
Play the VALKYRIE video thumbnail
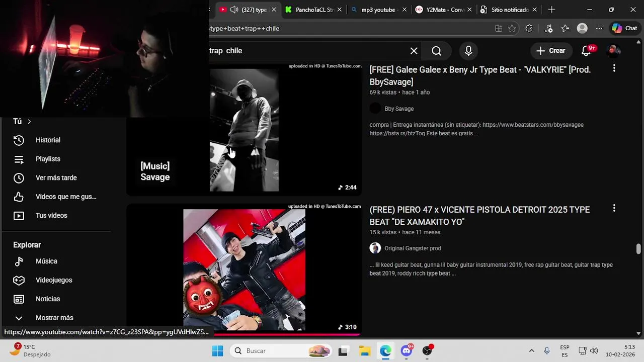244,130
